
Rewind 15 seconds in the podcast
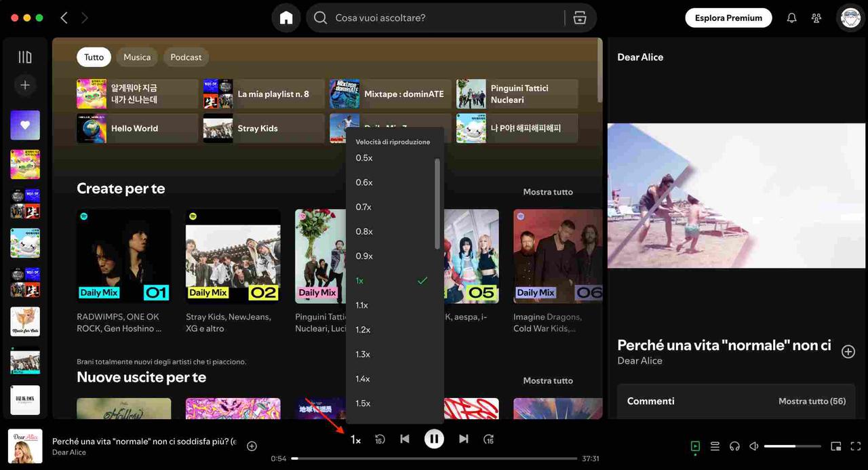380,439
